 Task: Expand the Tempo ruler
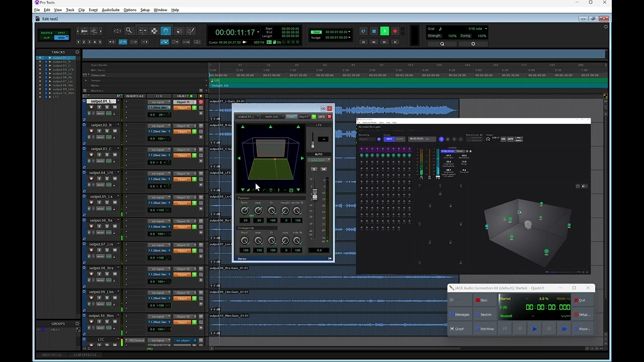[86, 80]
